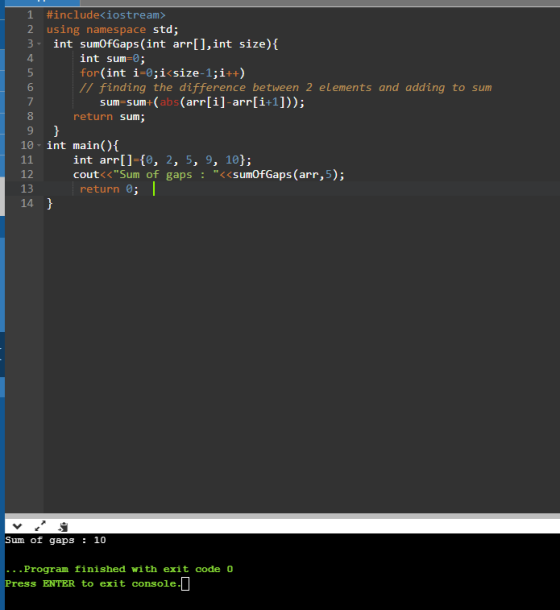Click line number 2 in the gutter
Screen dimensions: 560x610
click(x=30, y=30)
